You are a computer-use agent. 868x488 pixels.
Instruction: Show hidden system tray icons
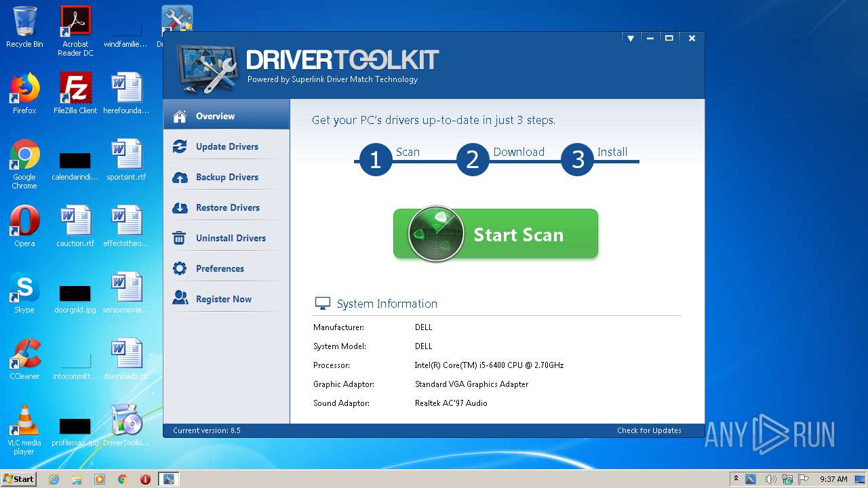pos(736,479)
